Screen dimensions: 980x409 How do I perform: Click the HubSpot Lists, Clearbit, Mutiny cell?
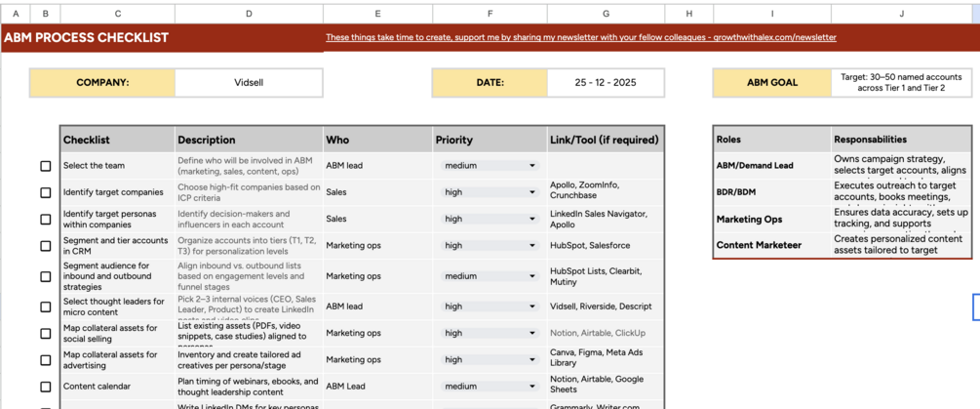point(606,276)
